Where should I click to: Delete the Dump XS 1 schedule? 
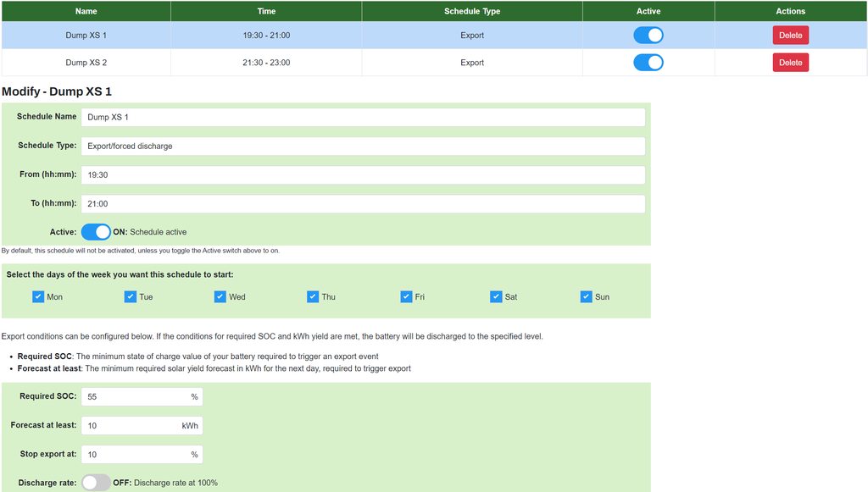(790, 36)
